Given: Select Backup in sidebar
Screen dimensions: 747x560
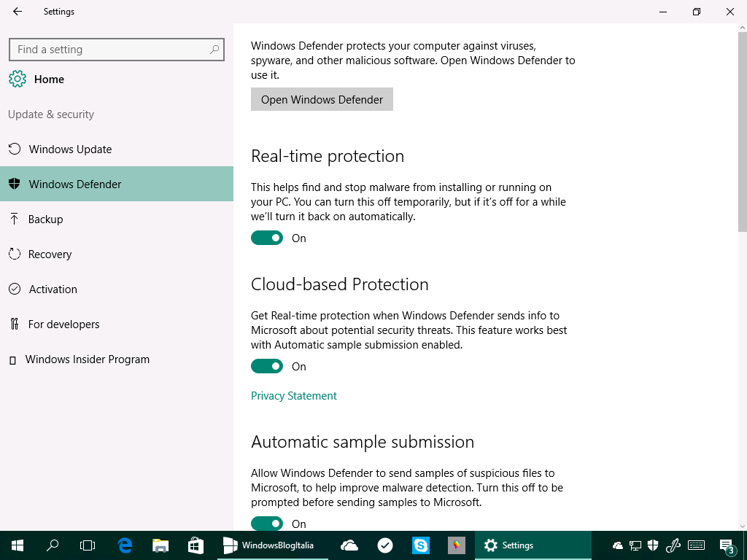Looking at the screenshot, I should tap(117, 219).
